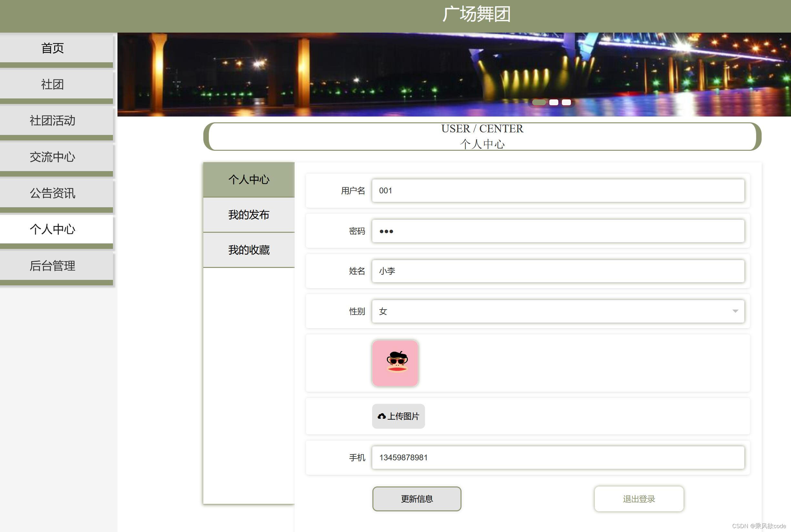
Task: Open 后台管理 in the sidebar
Action: point(53,266)
